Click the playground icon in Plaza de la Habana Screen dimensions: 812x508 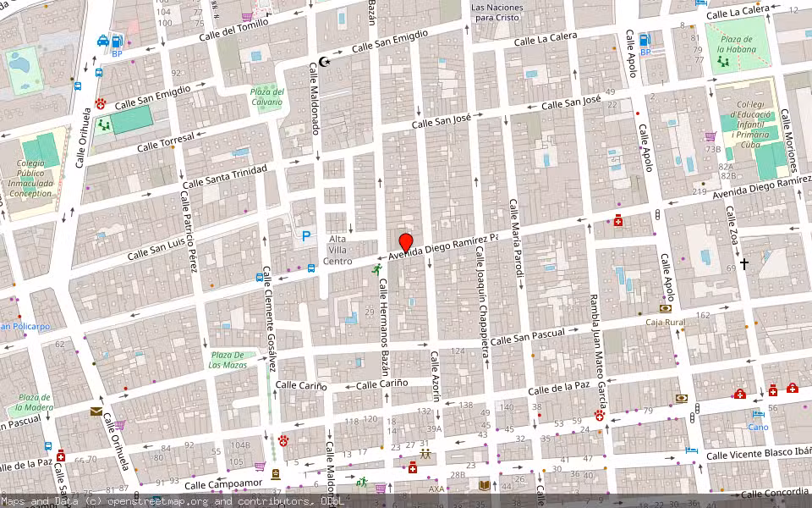click(x=723, y=62)
